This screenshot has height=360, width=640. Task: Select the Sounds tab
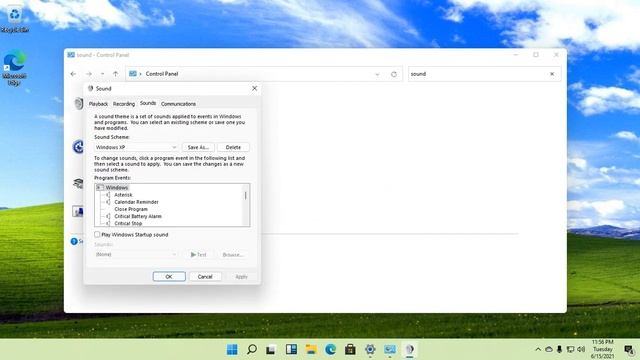(148, 103)
